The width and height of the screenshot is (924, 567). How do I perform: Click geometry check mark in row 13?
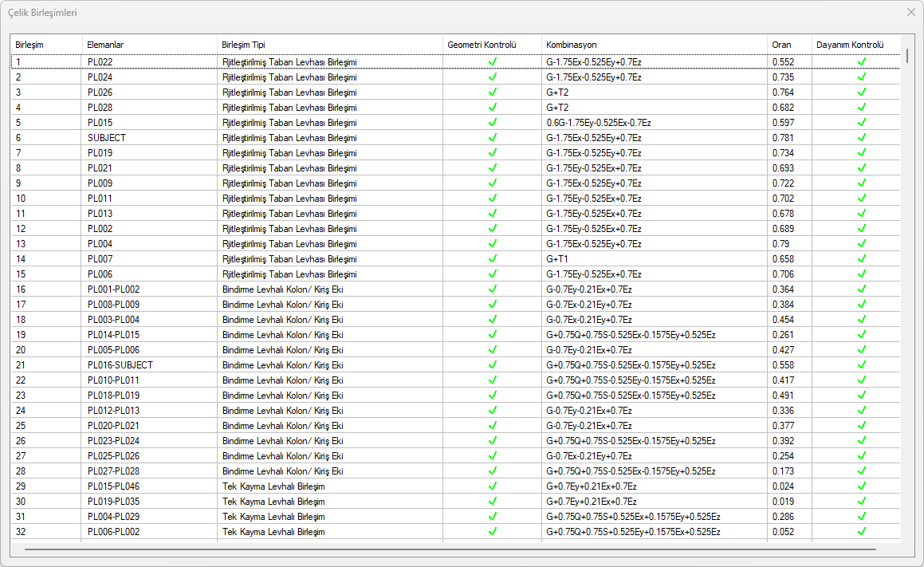tap(493, 244)
